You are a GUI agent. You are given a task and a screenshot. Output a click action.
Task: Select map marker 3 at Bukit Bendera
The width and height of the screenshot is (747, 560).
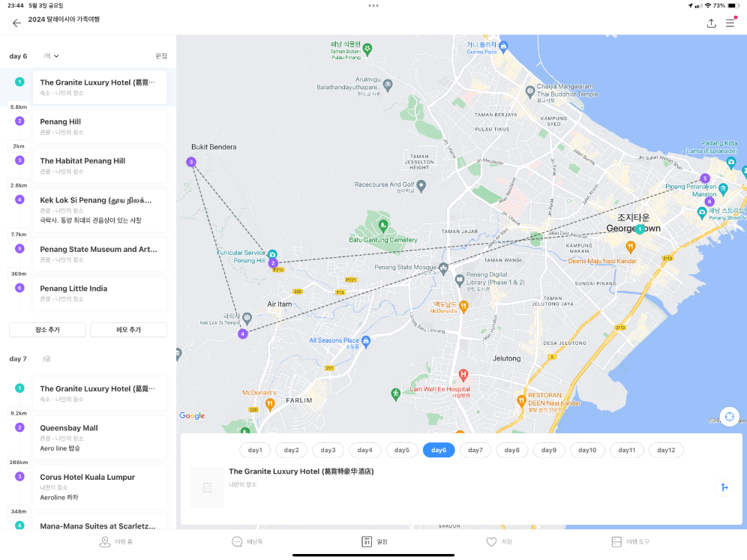click(x=191, y=162)
